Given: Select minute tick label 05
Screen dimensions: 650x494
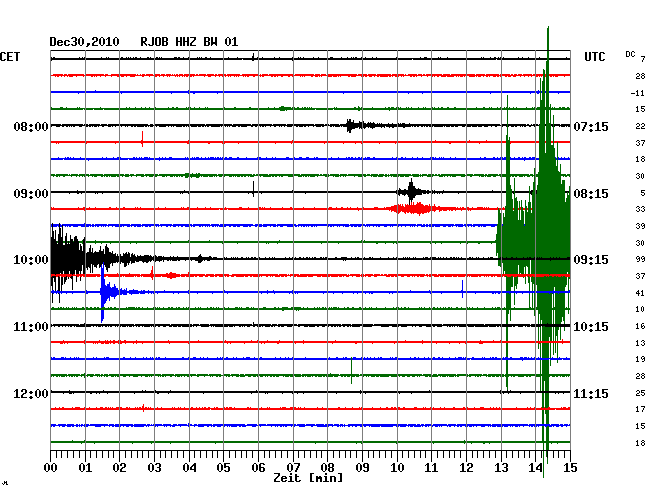Looking at the screenshot, I should [x=223, y=468].
